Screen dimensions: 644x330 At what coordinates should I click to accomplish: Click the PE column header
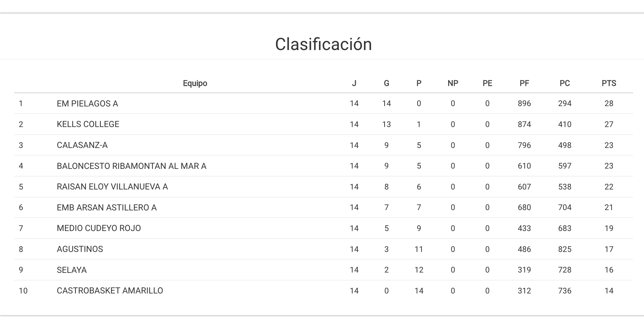coord(487,83)
